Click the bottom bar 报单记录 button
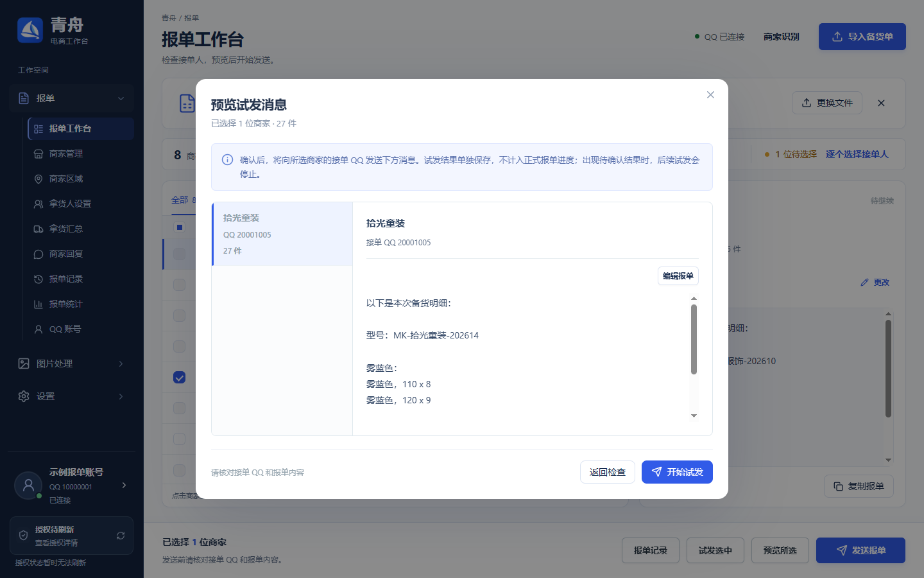 click(x=651, y=550)
